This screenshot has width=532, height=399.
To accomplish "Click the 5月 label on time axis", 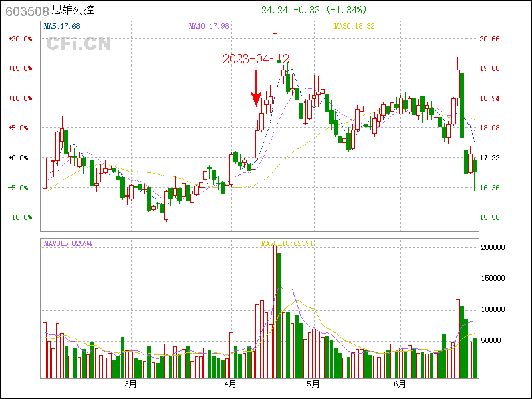I will 313,384.
